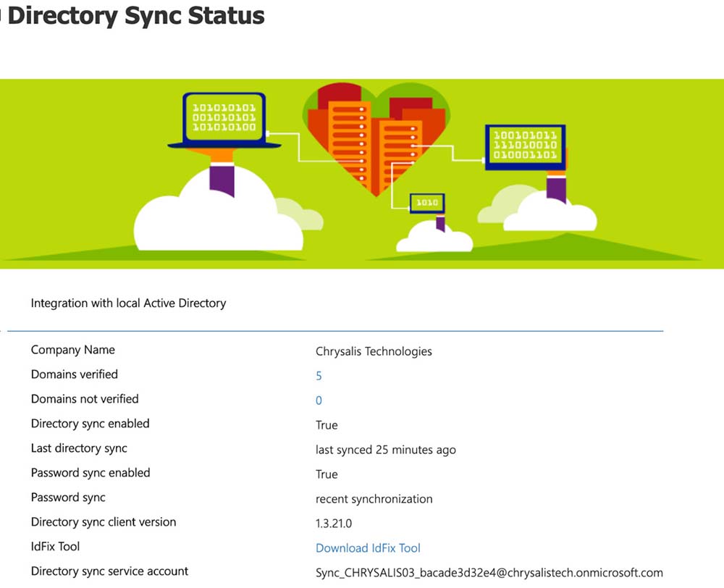This screenshot has width=724, height=588.
Task: Click the True value beside Password sync enabled
Action: click(327, 474)
